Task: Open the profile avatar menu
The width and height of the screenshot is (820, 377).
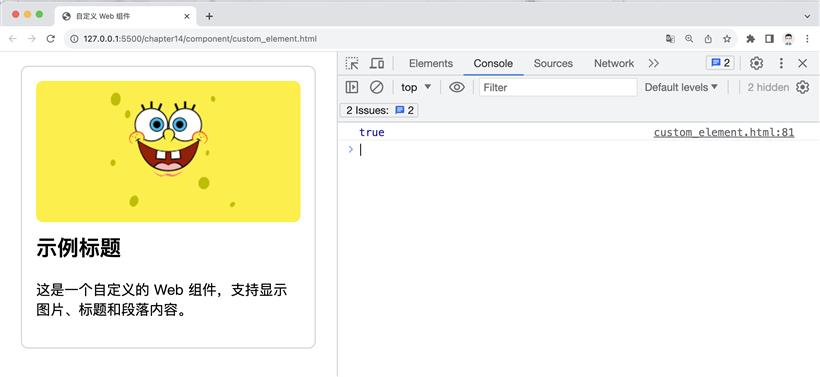Action: click(x=788, y=39)
